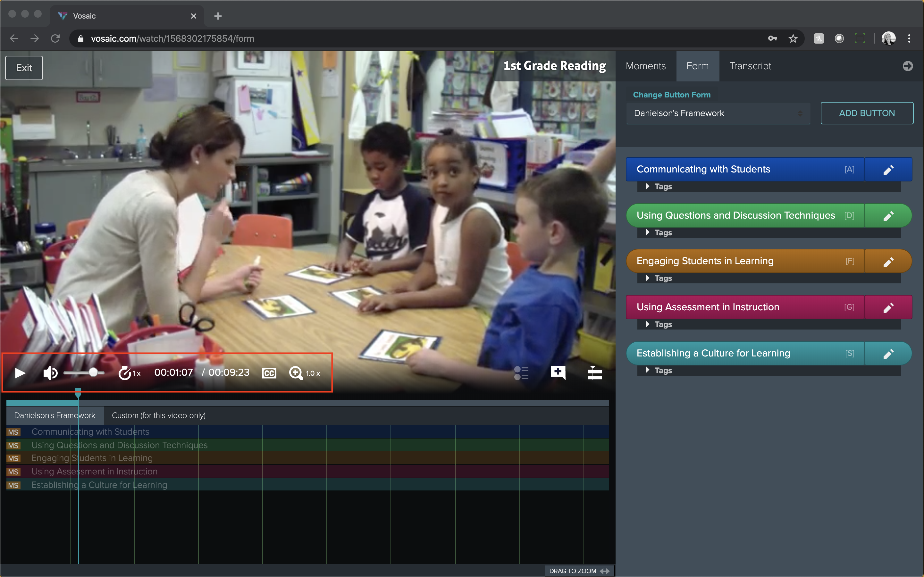The image size is (924, 577).
Task: Open the Danielson's Framework form dropdown
Action: tap(718, 113)
